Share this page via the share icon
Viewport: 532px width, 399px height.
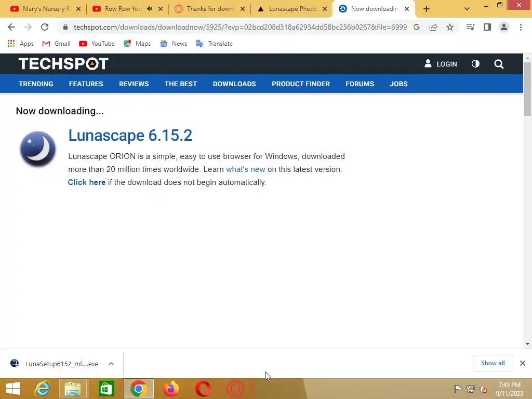pyautogui.click(x=433, y=27)
